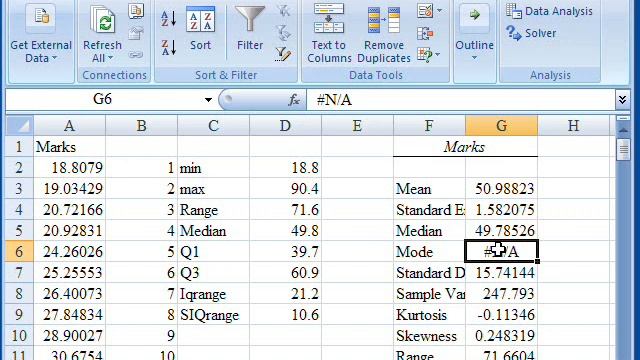Click the What-If Analysis icon
Screen dimensions: 640x360
pos(425,54)
